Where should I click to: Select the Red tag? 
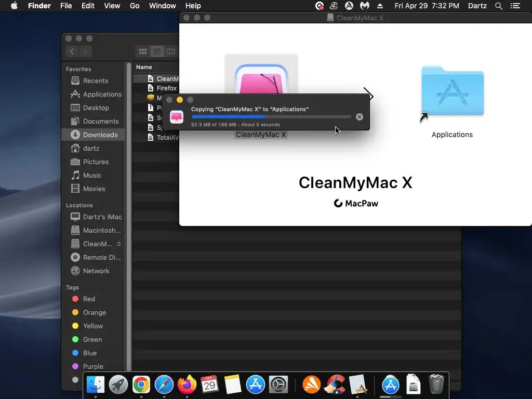pyautogui.click(x=93, y=299)
